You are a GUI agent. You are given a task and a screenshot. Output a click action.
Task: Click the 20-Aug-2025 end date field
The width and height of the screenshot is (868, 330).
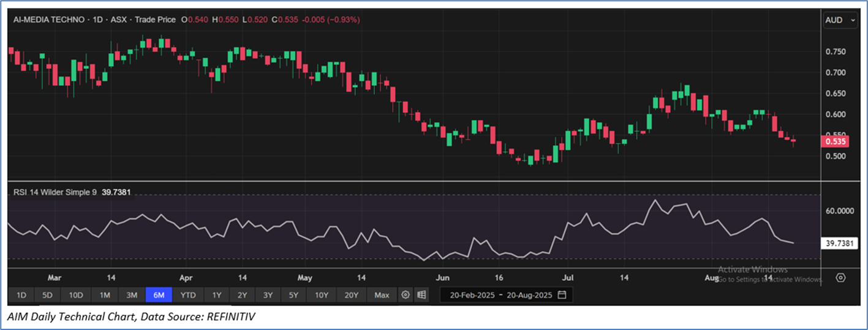click(527, 295)
